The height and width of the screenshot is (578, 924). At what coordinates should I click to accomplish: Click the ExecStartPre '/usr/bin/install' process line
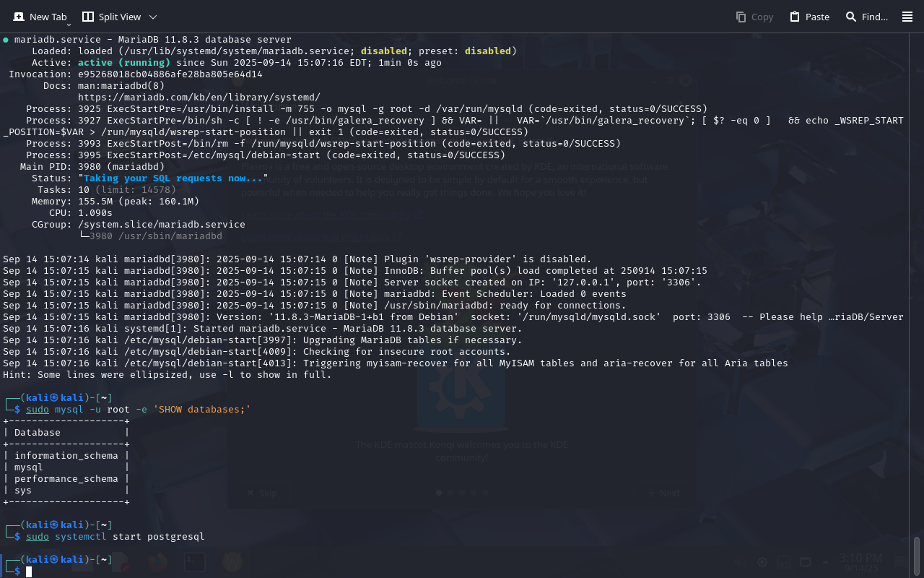tap(367, 108)
